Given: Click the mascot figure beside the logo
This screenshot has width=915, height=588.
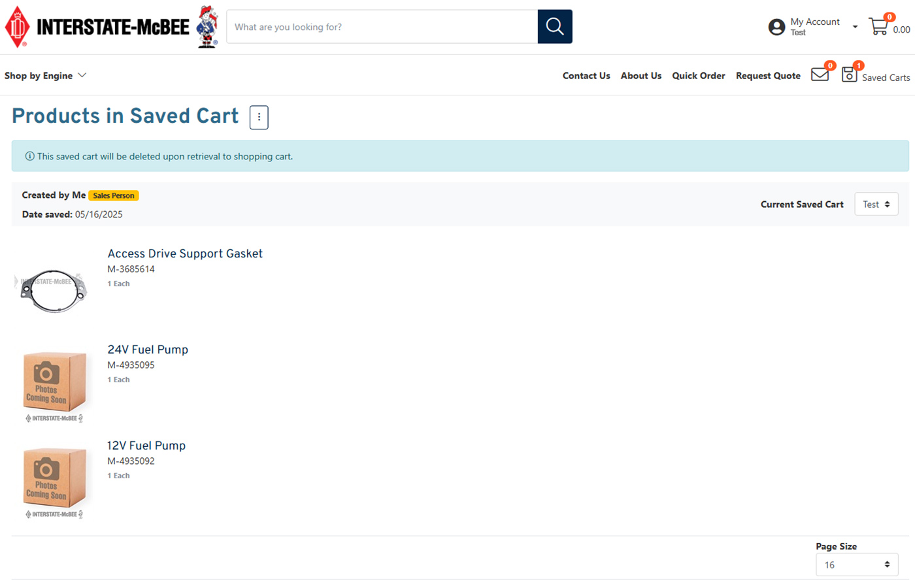Looking at the screenshot, I should pos(207,27).
